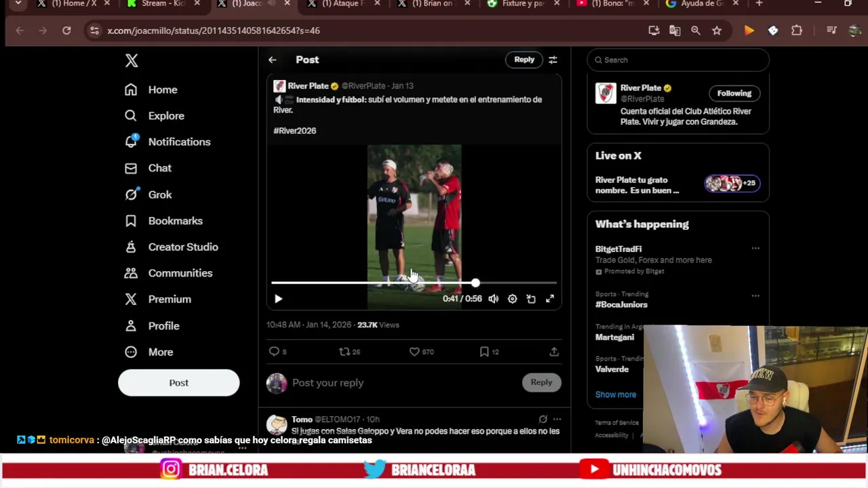Open the Valverde trend

[612, 369]
